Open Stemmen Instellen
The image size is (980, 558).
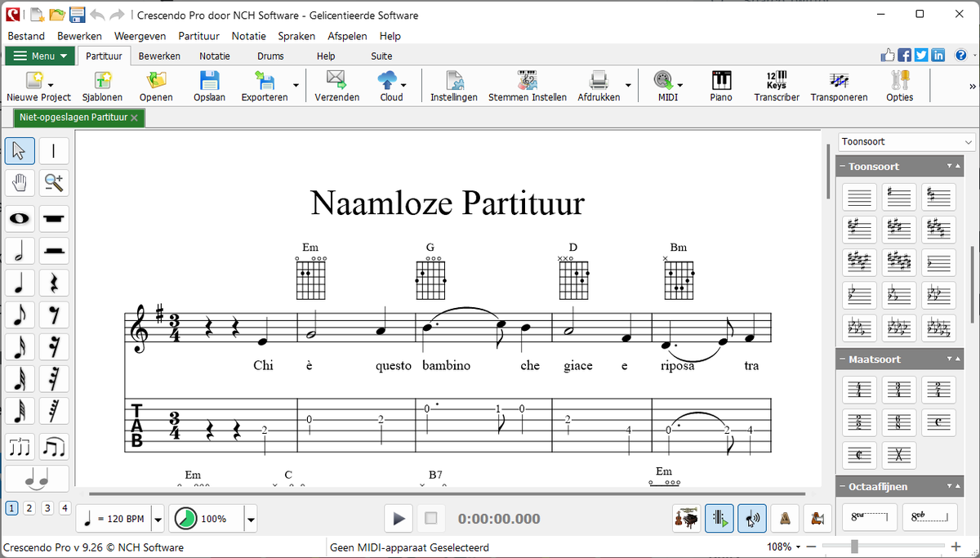528,87
